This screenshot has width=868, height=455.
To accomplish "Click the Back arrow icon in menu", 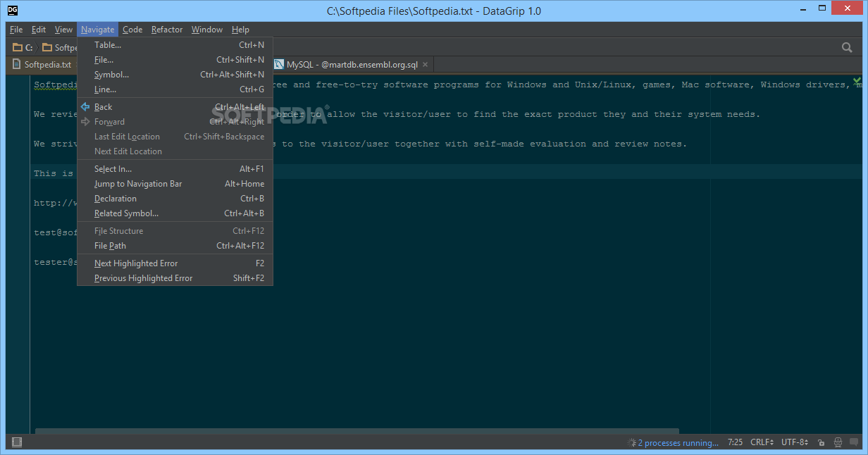I will click(85, 107).
